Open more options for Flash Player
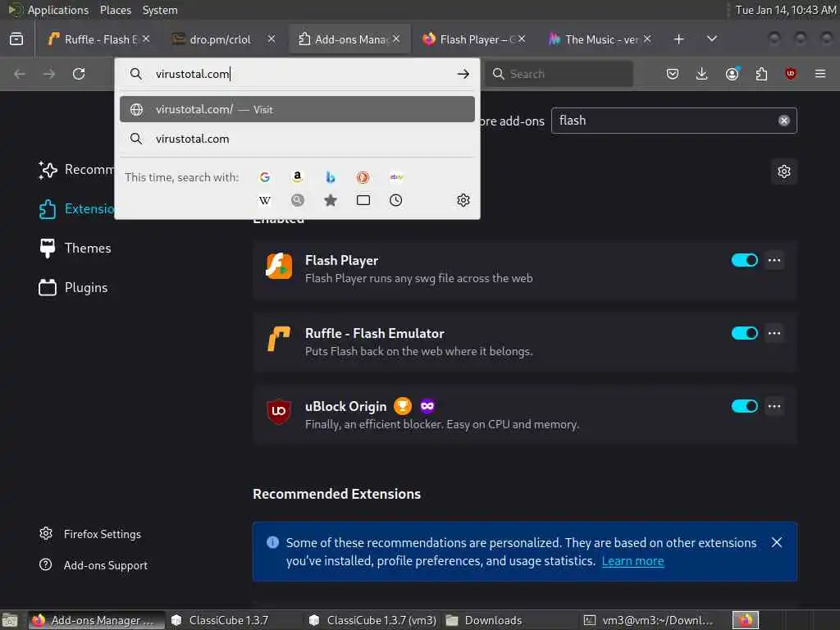Screen dimensions: 840x630 774,260
